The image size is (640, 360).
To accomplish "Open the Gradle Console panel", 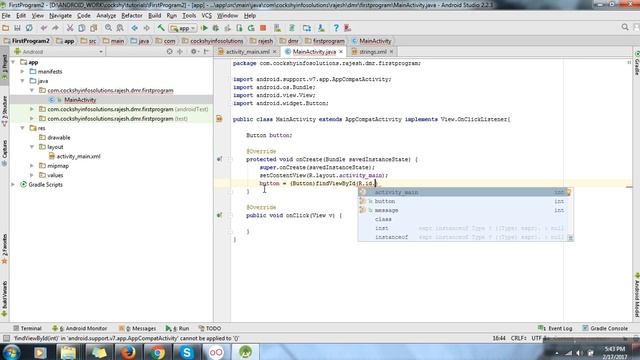I will pyautogui.click(x=605, y=328).
